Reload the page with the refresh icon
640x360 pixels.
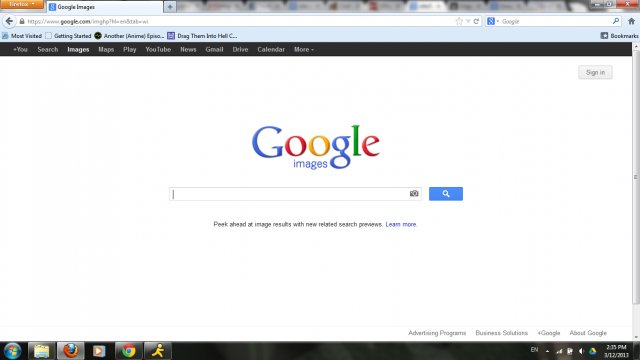click(476, 21)
